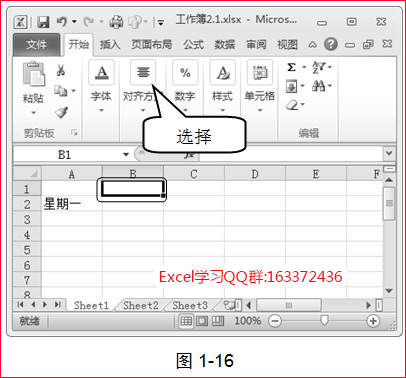The image size is (406, 378).
Task: Click the Excel application icon in title bar
Action: click(x=21, y=22)
